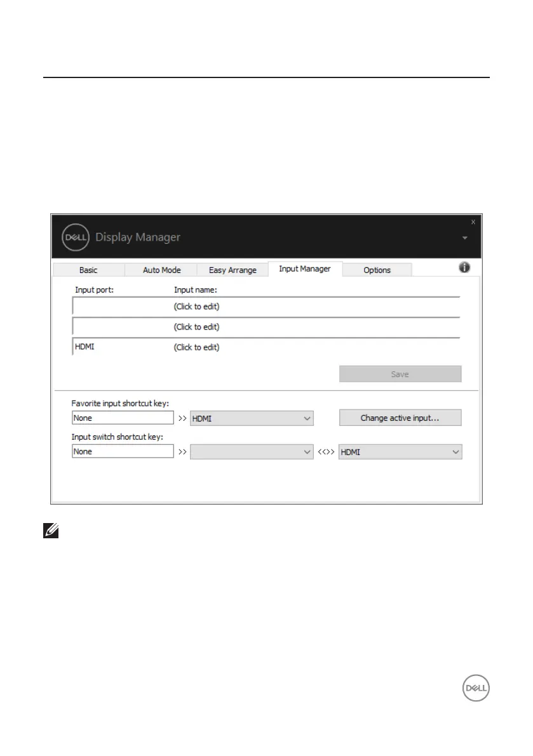Expand the empty input switch dropdown
Screen dimensions: 533x756
(x=252, y=452)
